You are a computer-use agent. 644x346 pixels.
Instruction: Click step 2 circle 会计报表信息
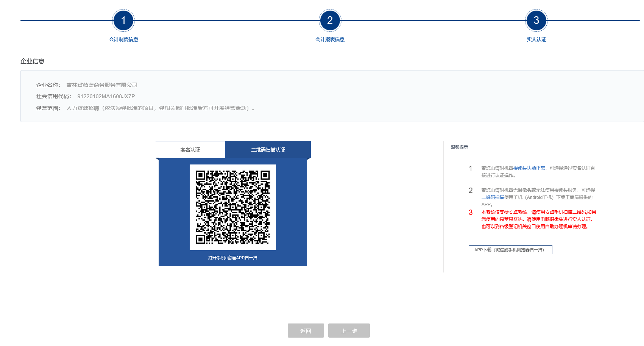[x=330, y=20]
